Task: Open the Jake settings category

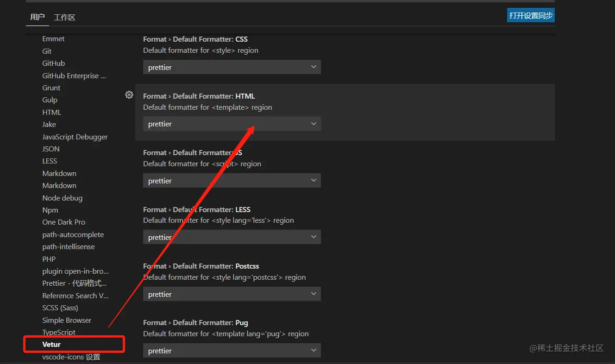Action: point(49,124)
